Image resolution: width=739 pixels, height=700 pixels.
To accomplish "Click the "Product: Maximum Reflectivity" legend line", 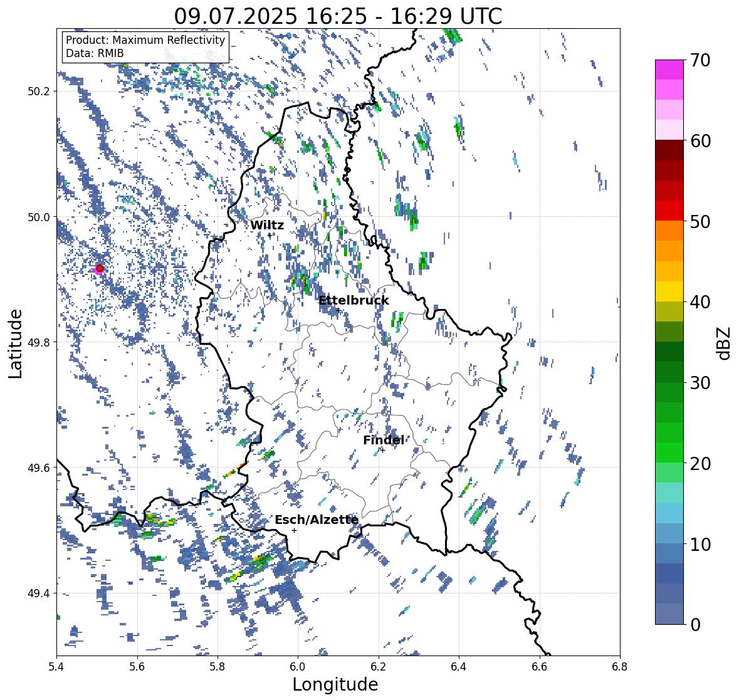I will [145, 40].
